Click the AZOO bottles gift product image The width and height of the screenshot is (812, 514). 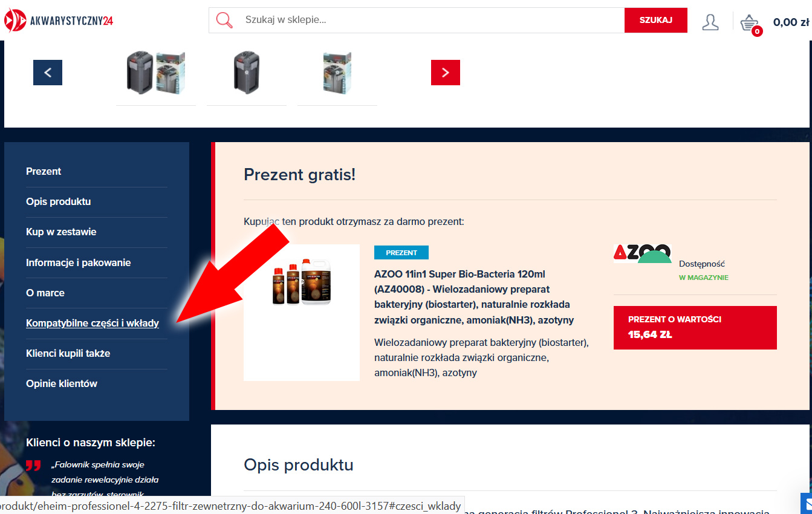tap(302, 313)
